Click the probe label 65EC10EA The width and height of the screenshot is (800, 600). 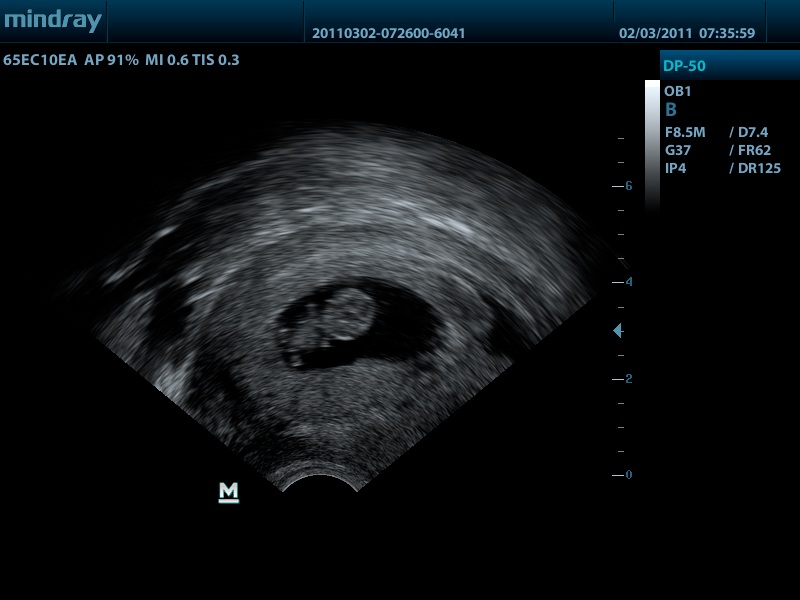pos(40,60)
